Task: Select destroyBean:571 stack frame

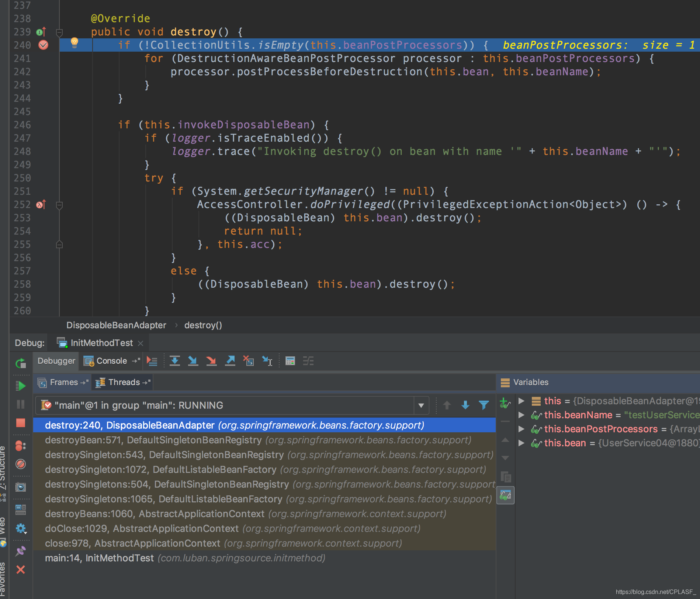Action: [x=264, y=440]
